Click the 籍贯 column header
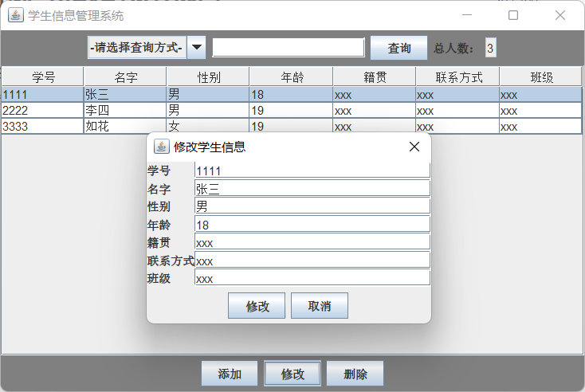The height and width of the screenshot is (392, 585). pos(375,77)
